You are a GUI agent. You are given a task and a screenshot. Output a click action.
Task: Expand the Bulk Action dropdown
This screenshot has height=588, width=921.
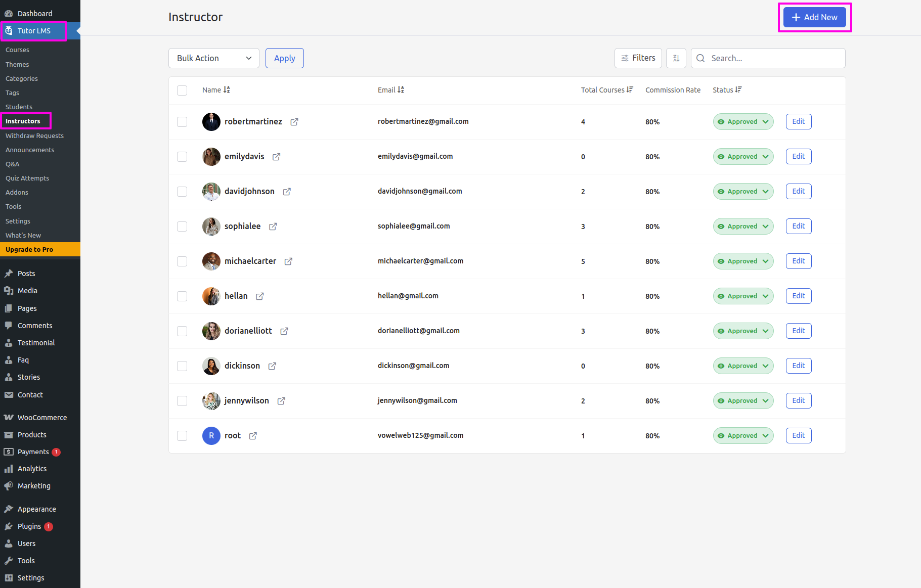pos(213,58)
